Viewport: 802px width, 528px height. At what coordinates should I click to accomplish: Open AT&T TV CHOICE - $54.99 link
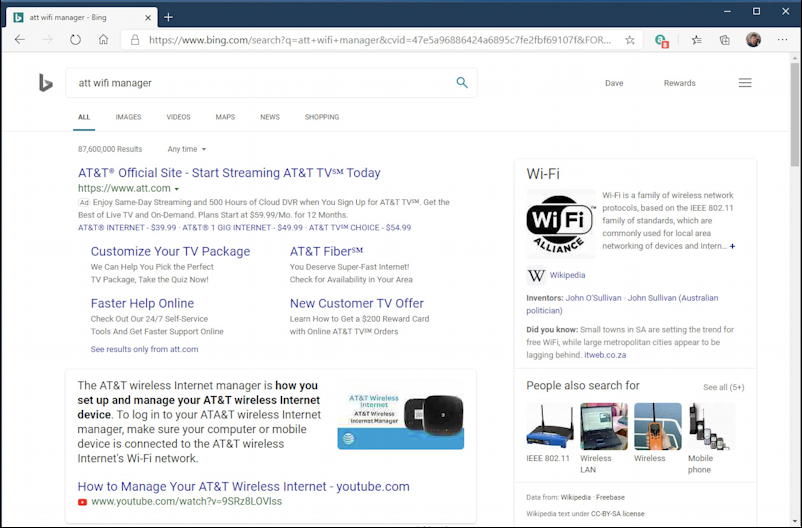[x=360, y=228]
